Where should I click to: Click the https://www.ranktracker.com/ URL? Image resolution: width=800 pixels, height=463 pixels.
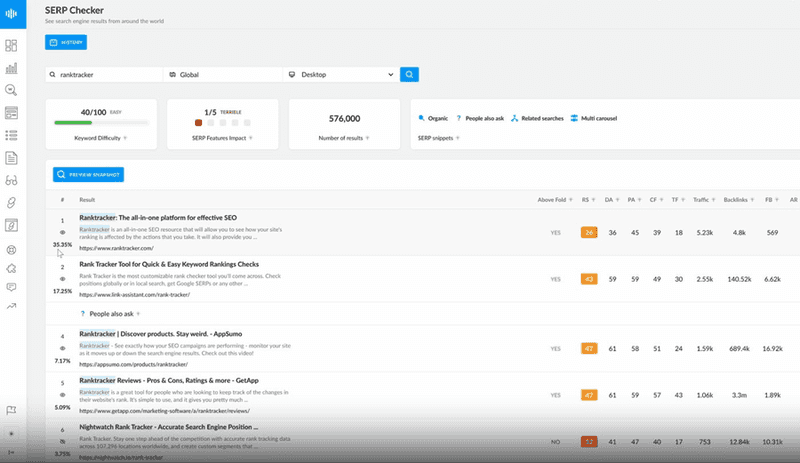tap(116, 248)
